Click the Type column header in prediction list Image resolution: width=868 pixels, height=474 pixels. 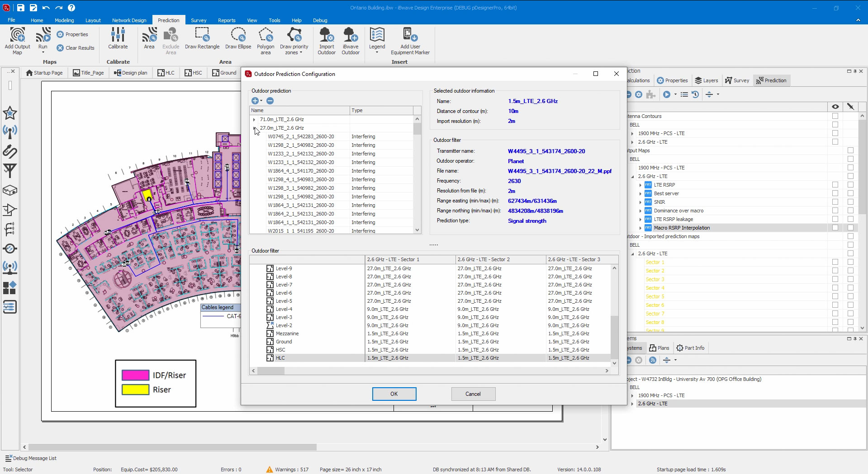pos(381,110)
